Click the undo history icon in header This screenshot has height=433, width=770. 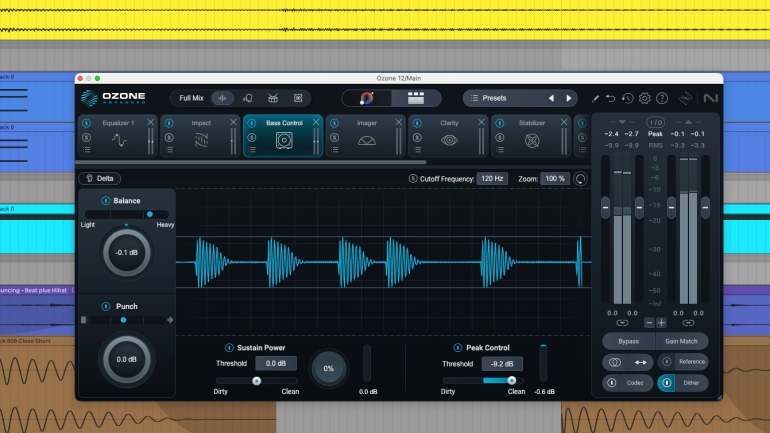627,98
